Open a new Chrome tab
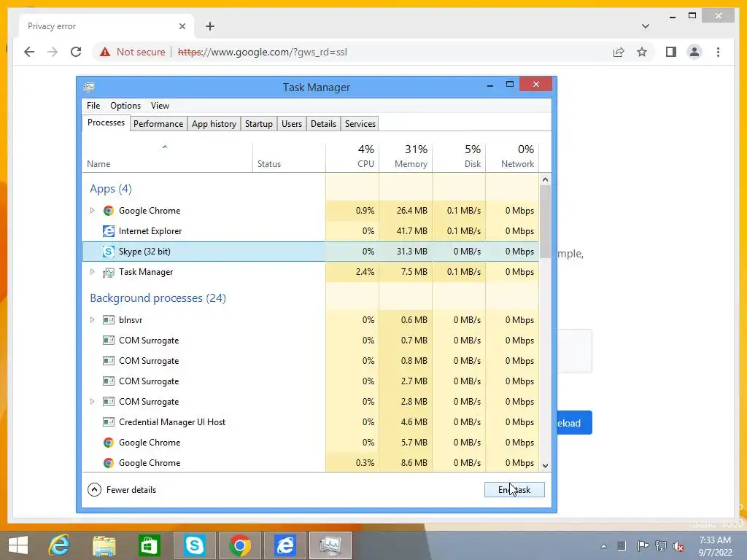Screen dimensions: 747x560 [x=210, y=26]
